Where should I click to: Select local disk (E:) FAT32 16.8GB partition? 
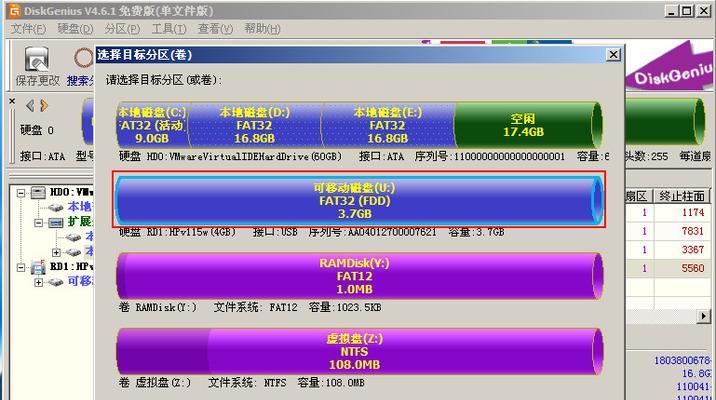point(388,125)
